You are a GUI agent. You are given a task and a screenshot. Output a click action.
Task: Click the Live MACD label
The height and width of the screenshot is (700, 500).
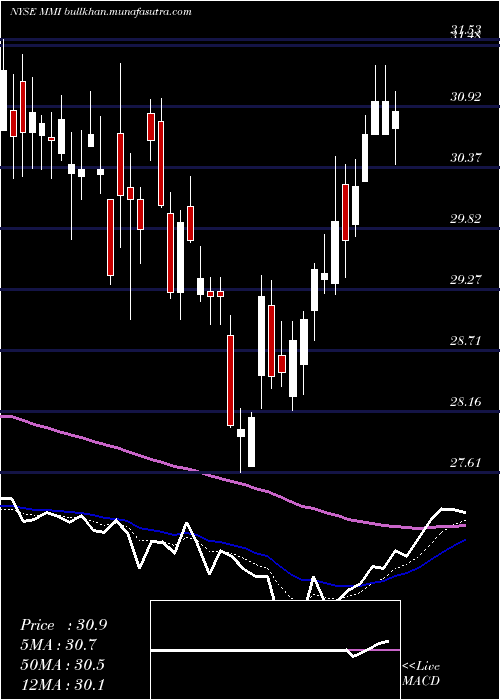click(x=421, y=673)
